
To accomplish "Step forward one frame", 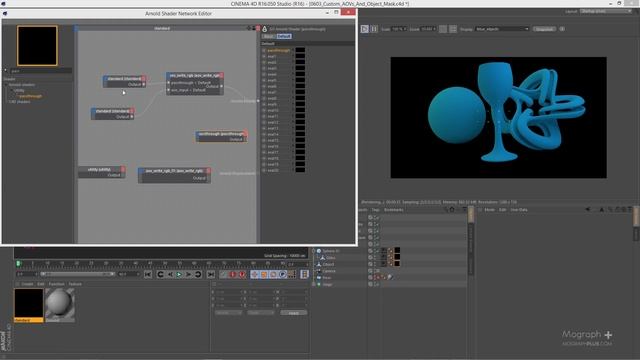I will coord(188,274).
